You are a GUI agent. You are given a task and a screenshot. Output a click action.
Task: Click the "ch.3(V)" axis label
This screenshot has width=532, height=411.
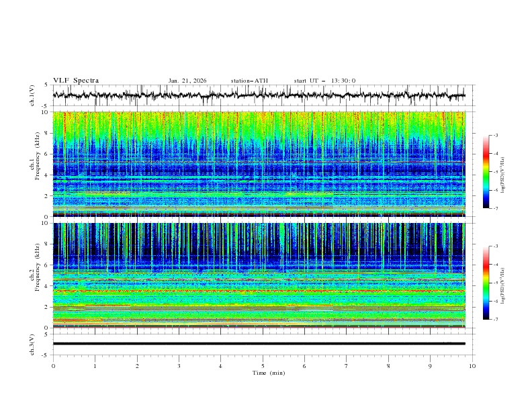point(32,345)
